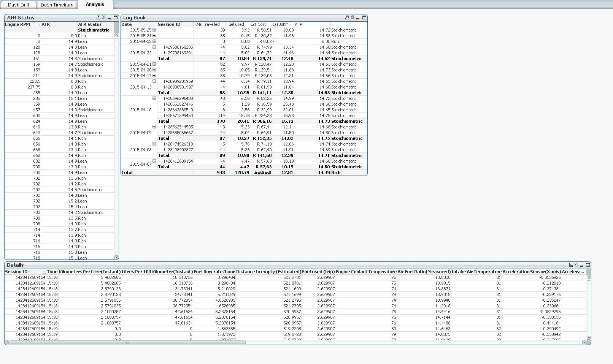Maximize the Log Book panel
Screen dimensions: 613x364
(364, 17)
